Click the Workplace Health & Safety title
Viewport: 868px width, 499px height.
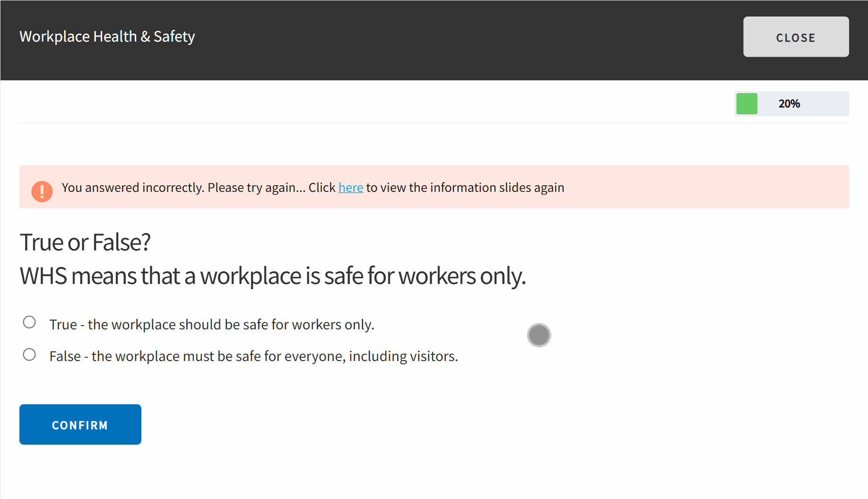pyautogui.click(x=107, y=36)
